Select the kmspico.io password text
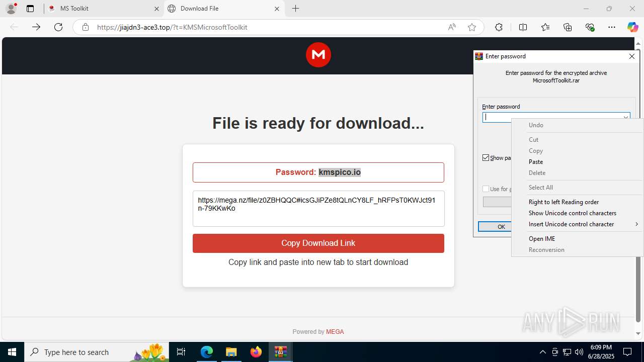644x362 pixels. click(340, 172)
